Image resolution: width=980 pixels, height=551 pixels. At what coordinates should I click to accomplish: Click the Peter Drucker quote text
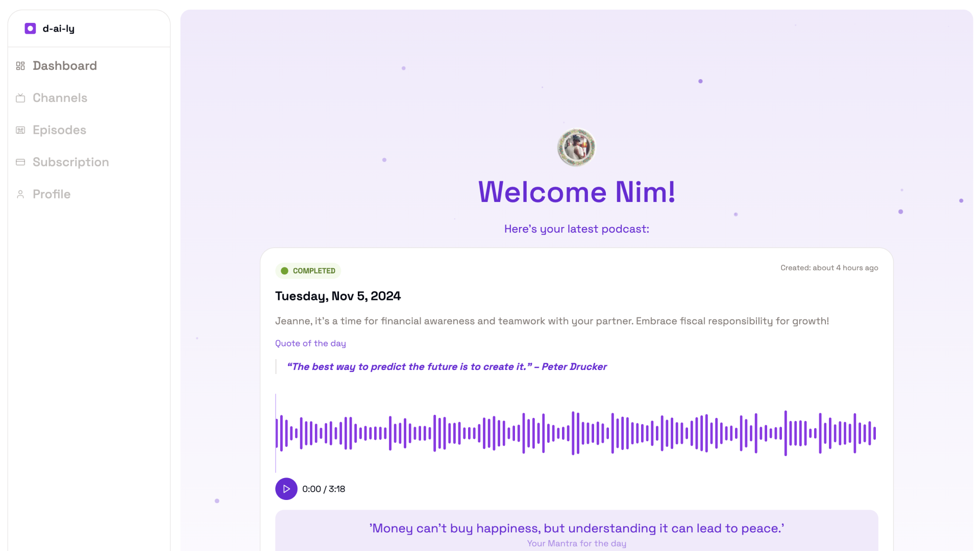pos(447,367)
